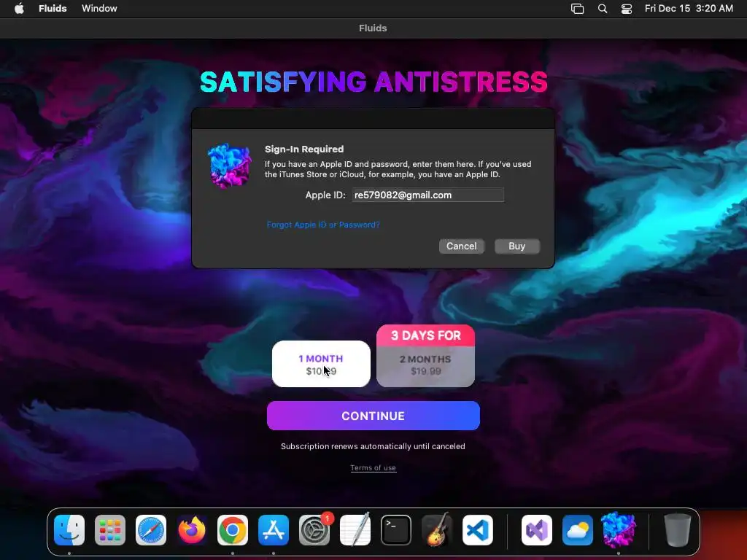The height and width of the screenshot is (560, 747).
Task: Click the date and time in menu bar
Action: 689,8
